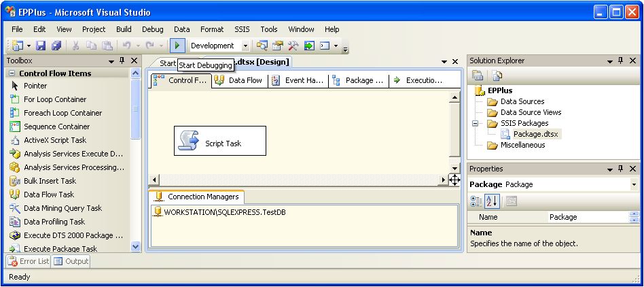Click the Name property value field
Viewport: 644px width, 287px height.
tap(588, 217)
